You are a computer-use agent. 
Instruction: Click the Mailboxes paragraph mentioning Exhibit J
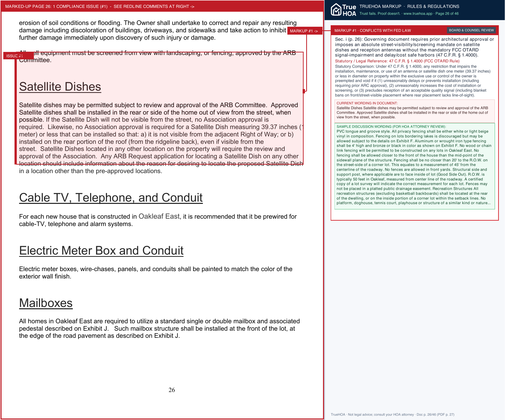pos(159,328)
